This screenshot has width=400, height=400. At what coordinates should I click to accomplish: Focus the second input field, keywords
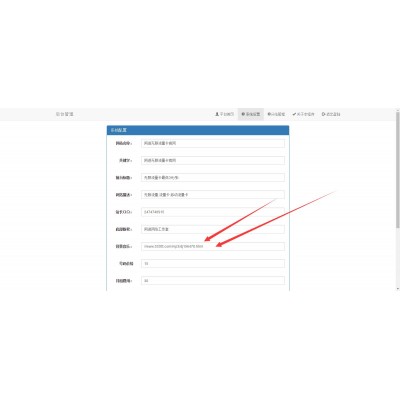(x=213, y=160)
